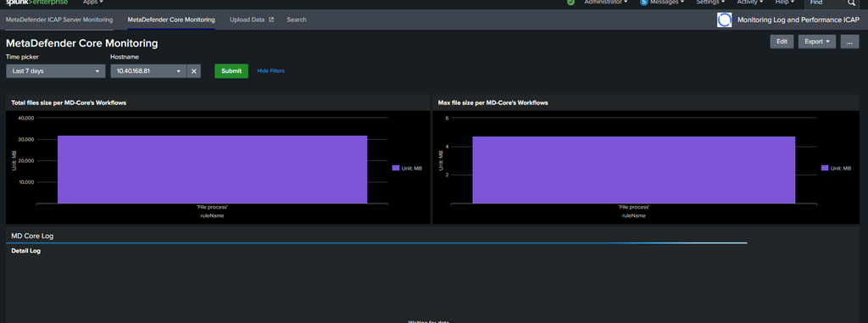868x323 pixels.
Task: Click the Monitoring Log app logo icon
Action: click(x=724, y=20)
